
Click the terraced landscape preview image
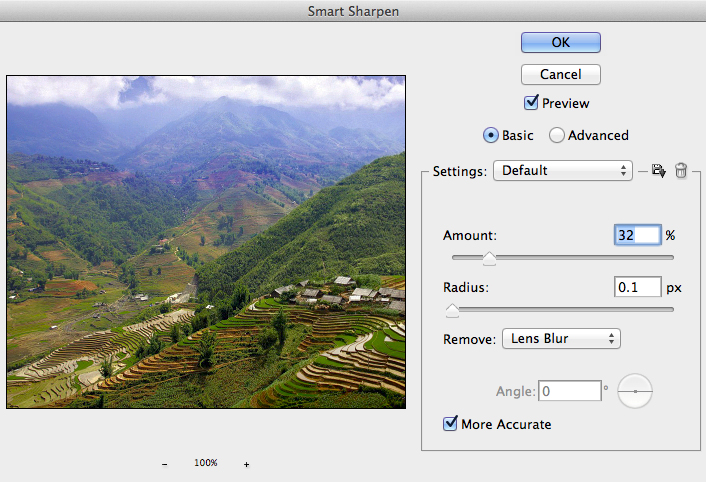tap(206, 243)
